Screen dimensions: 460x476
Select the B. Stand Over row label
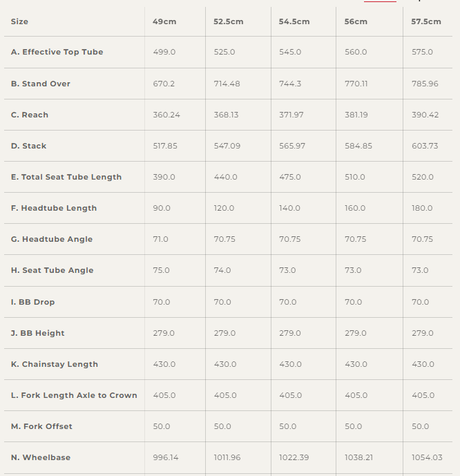coord(41,84)
